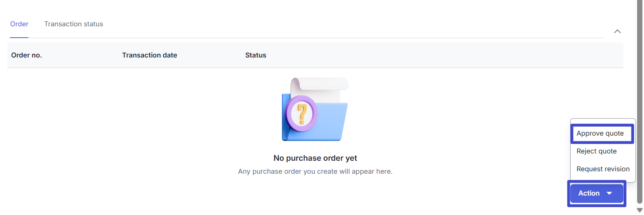The height and width of the screenshot is (215, 644).
Task: Switch to the Order tab
Action: [19, 24]
